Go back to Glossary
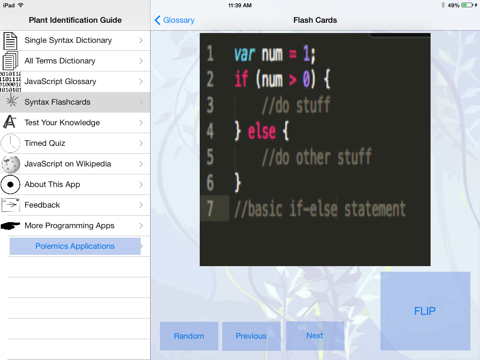480x360 pixels. click(x=175, y=20)
